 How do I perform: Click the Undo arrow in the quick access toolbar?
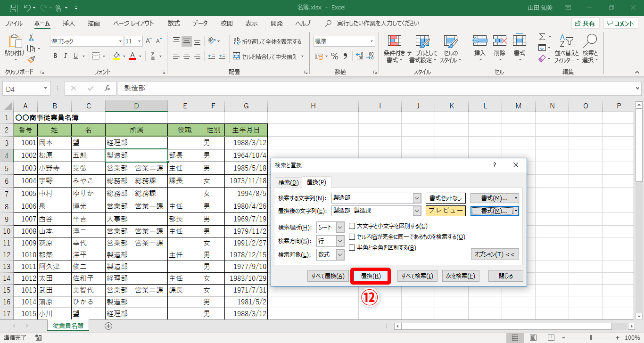(27, 8)
